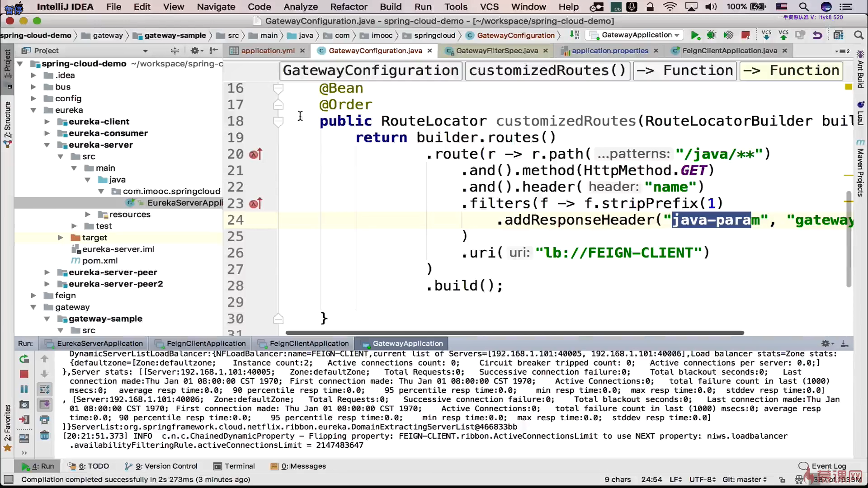Image resolution: width=868 pixels, height=488 pixels.
Task: Click the customizedRoutes() breadcrumb
Action: click(x=547, y=71)
